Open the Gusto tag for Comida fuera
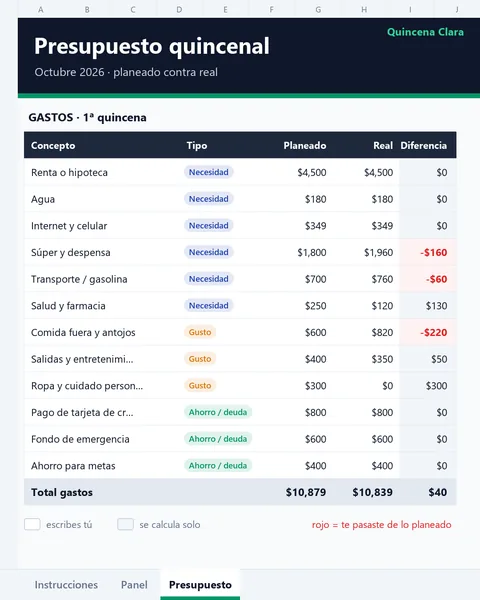Screen dimensions: 480x600 [200, 332]
